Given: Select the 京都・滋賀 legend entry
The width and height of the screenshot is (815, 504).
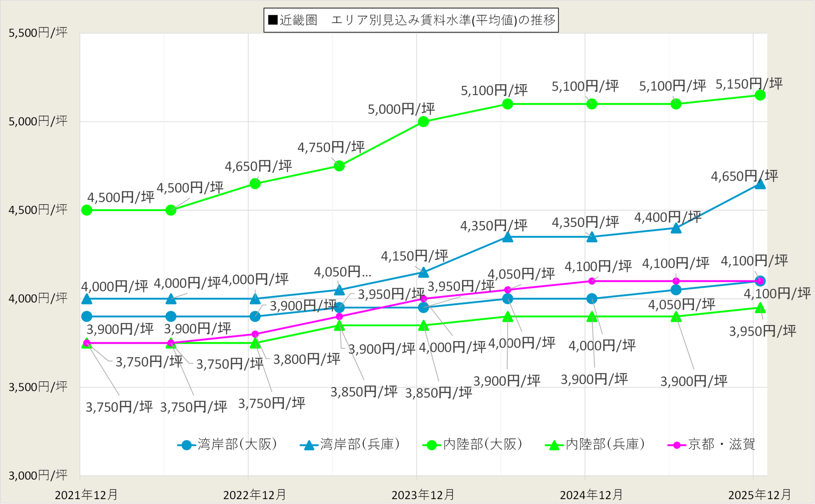Looking at the screenshot, I should pyautogui.click(x=712, y=445).
